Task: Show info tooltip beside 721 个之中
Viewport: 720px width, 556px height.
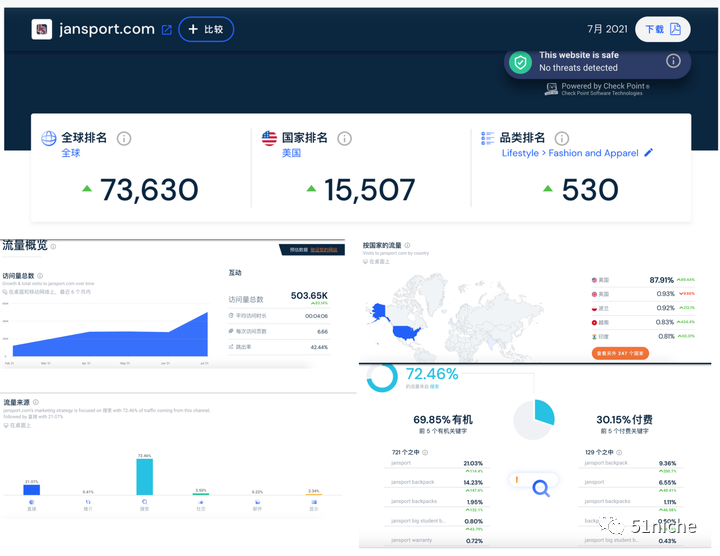Action: [x=425, y=452]
